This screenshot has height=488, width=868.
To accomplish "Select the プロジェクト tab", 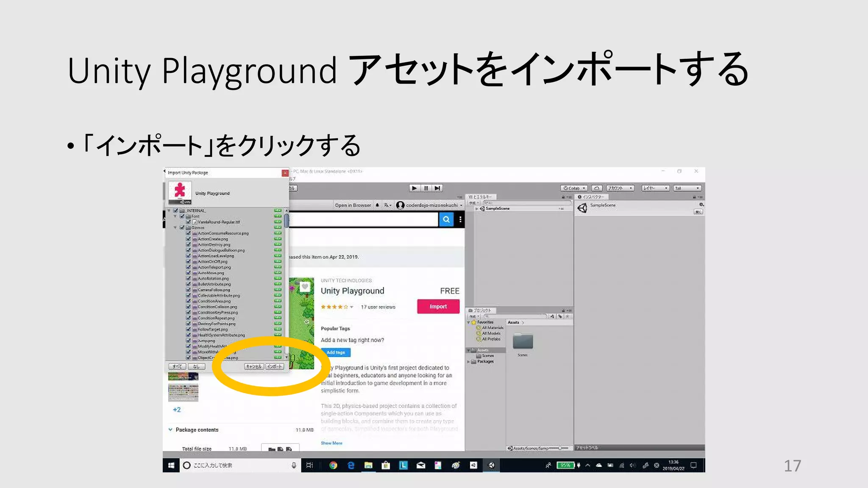I will 481,311.
